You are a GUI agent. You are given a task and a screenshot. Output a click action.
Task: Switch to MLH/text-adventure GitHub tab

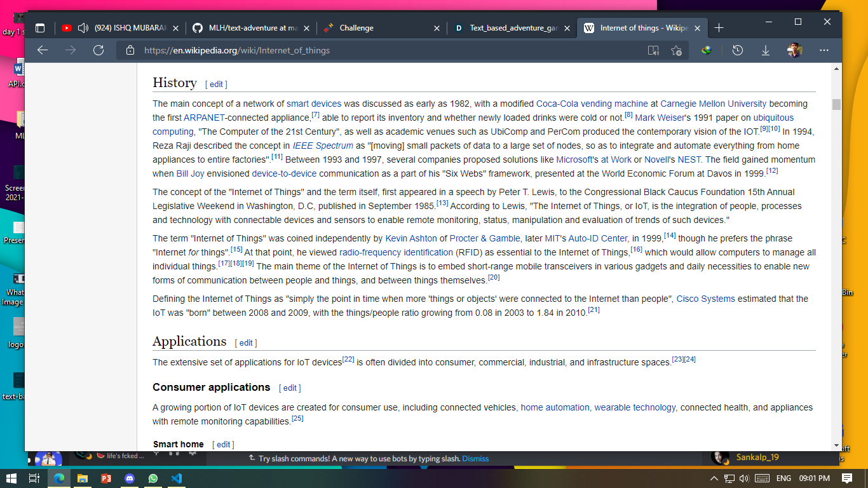point(253,28)
